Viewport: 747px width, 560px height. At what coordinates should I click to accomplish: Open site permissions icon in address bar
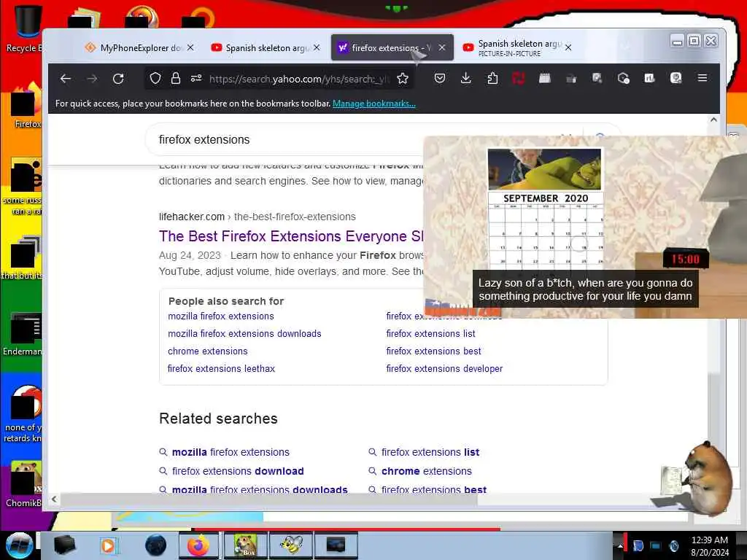pyautogui.click(x=196, y=78)
